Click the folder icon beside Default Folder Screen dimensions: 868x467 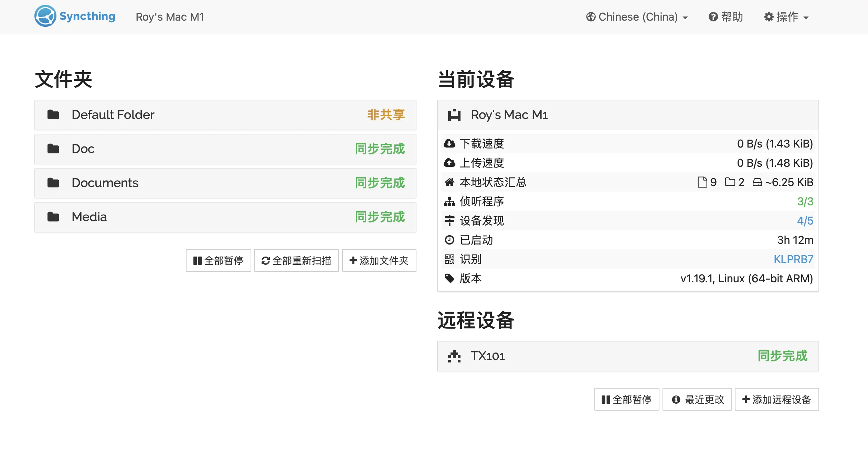53,115
